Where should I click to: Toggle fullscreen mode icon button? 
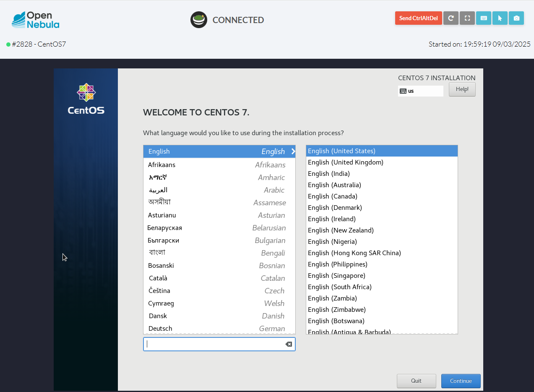467,18
